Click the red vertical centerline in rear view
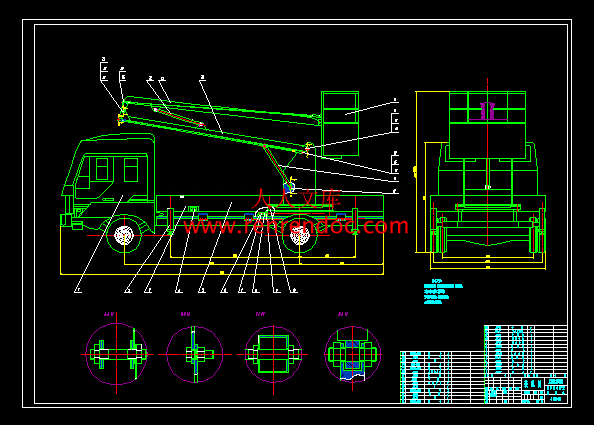 (488, 163)
